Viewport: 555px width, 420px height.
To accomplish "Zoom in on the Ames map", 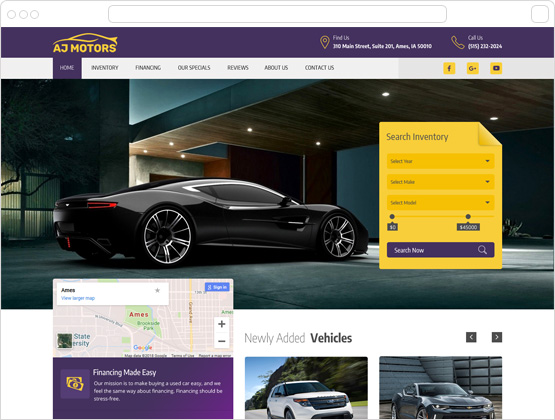I will (222, 324).
